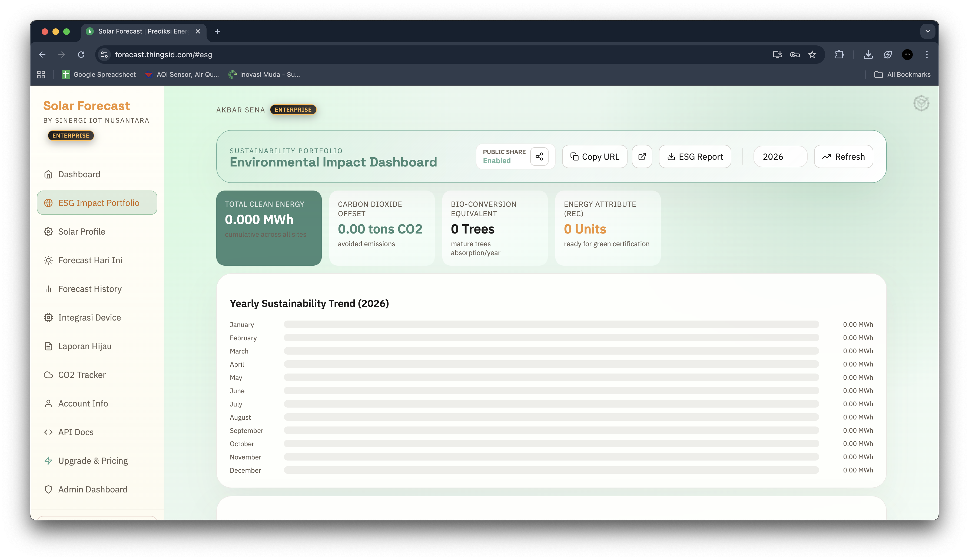The width and height of the screenshot is (969, 560).
Task: Go to the Laporan Hijau menu item
Action: (x=85, y=346)
